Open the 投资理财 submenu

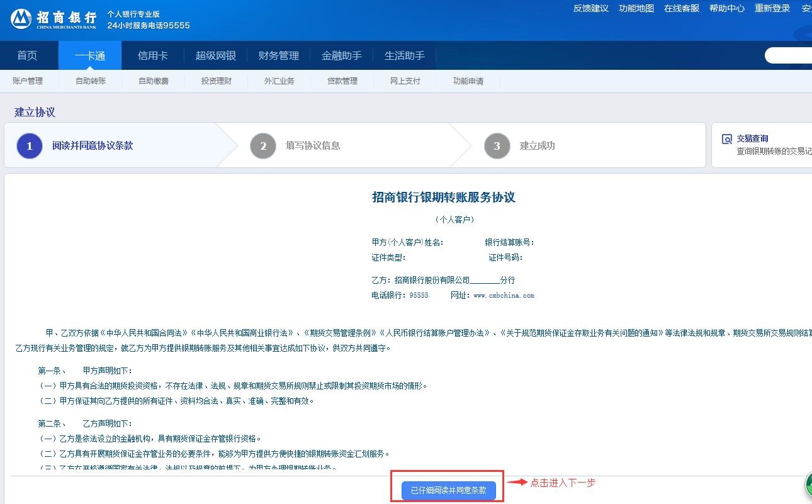(x=217, y=81)
